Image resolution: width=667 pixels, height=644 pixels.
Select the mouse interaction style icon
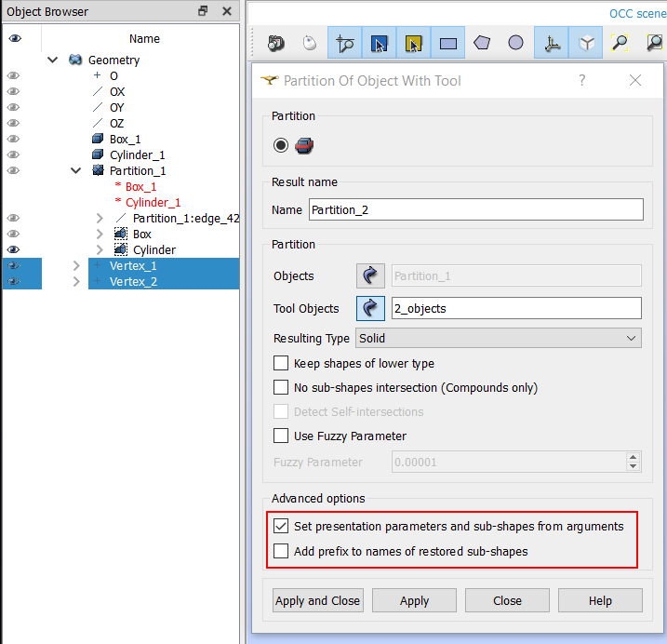(310, 43)
